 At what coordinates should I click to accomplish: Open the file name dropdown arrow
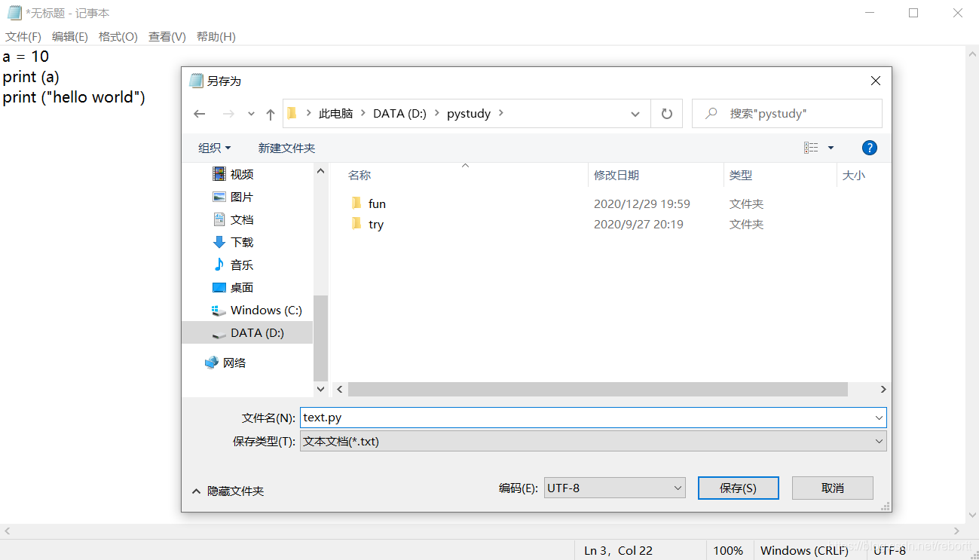pos(879,418)
